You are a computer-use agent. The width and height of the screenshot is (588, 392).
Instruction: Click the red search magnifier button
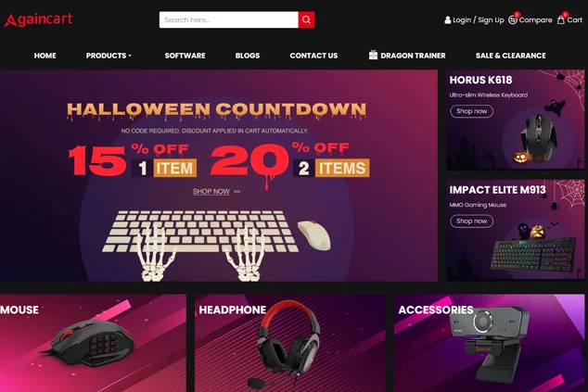click(306, 19)
